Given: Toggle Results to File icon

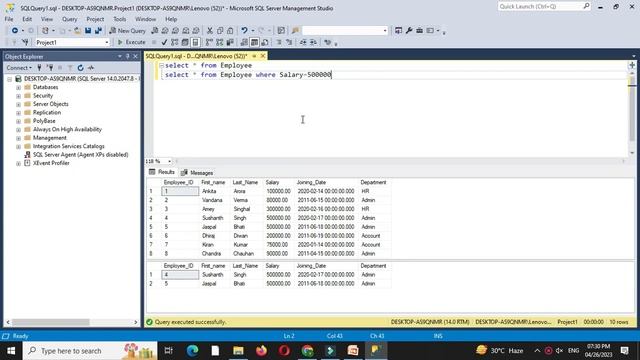Looking at the screenshot, I should (x=265, y=42).
